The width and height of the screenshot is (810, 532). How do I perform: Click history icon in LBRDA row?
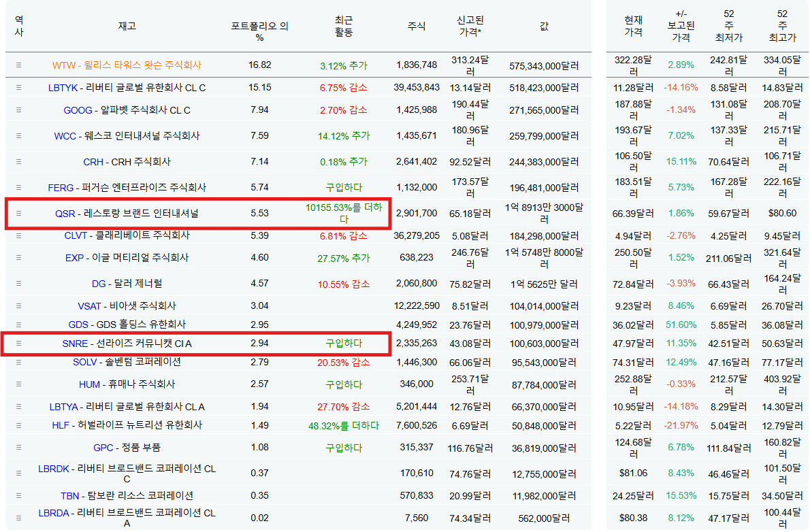click(x=19, y=518)
